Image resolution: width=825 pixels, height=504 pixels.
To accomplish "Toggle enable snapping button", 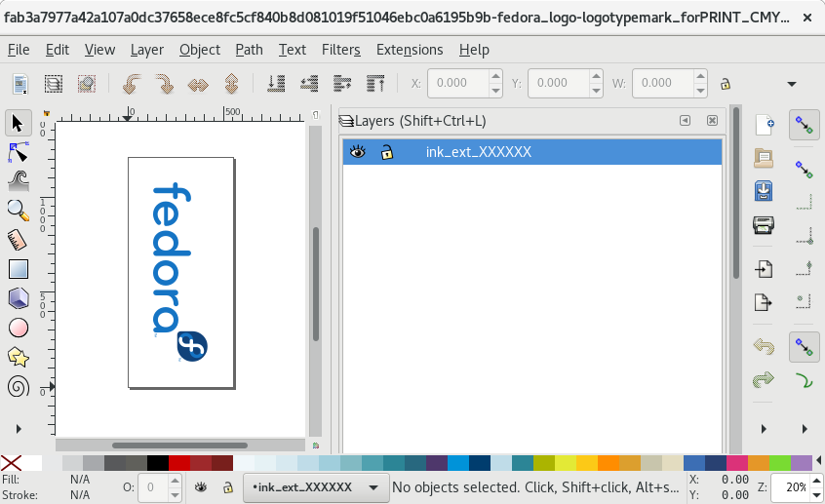I will (x=804, y=125).
